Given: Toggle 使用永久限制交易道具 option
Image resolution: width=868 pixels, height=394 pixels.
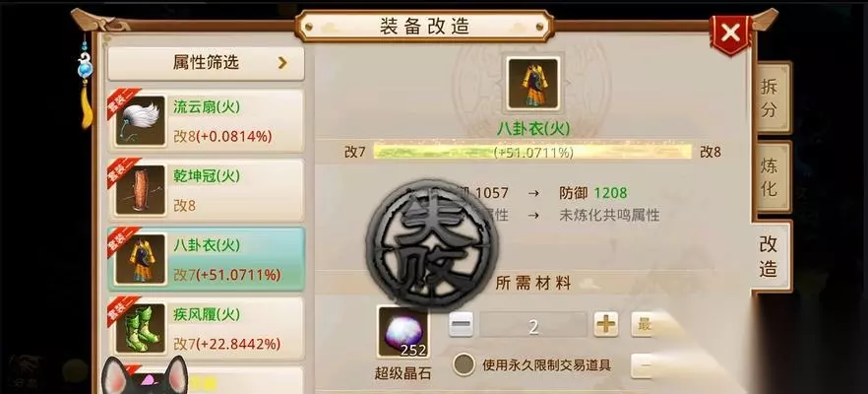Looking at the screenshot, I should [x=464, y=364].
